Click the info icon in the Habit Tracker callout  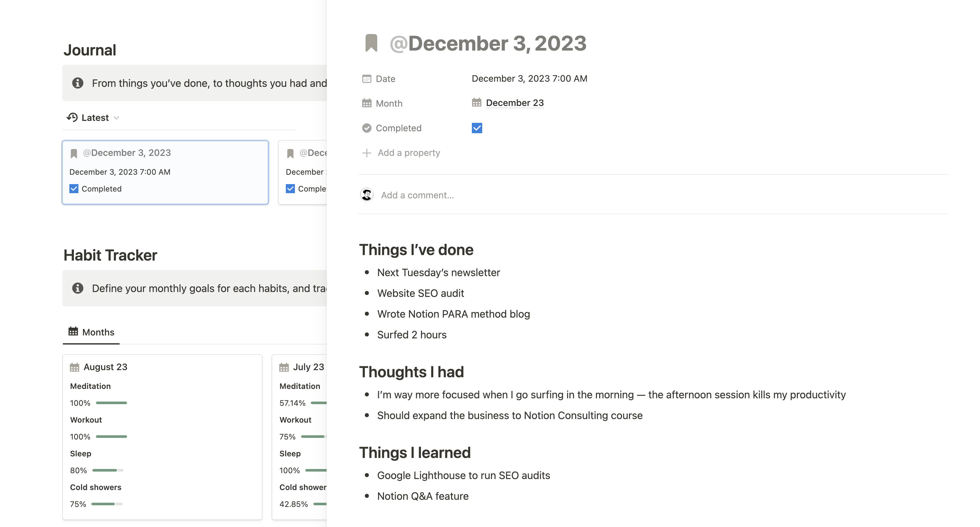point(77,288)
